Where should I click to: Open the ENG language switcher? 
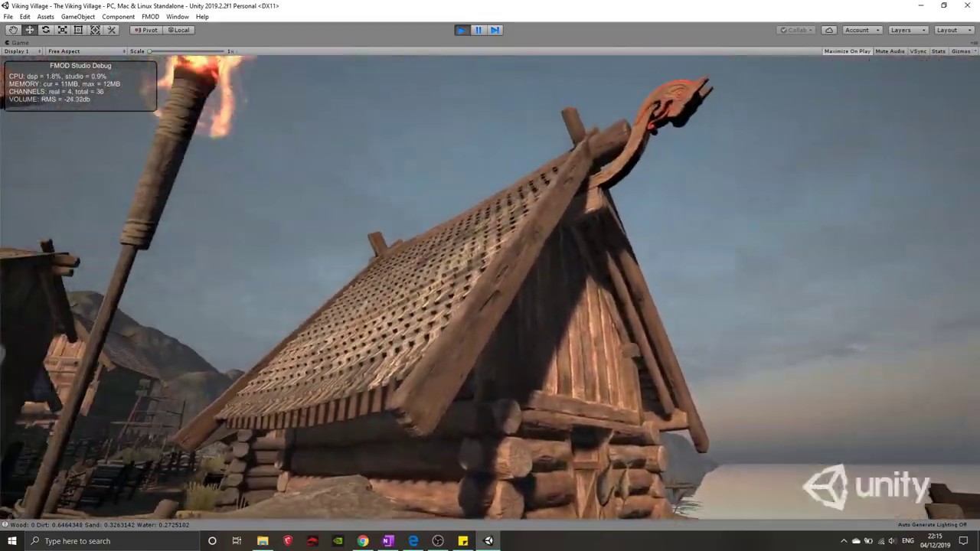click(x=908, y=541)
